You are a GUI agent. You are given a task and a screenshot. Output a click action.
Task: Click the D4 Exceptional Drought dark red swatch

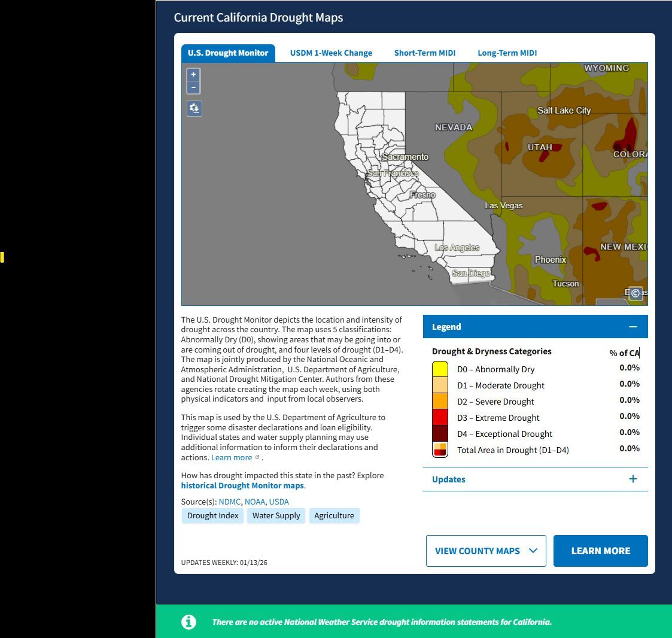coord(440,433)
